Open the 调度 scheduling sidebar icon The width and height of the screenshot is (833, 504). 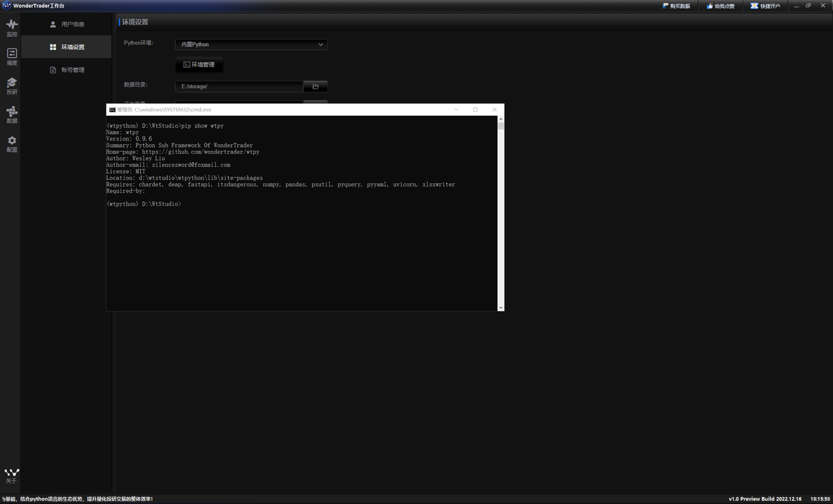(12, 57)
